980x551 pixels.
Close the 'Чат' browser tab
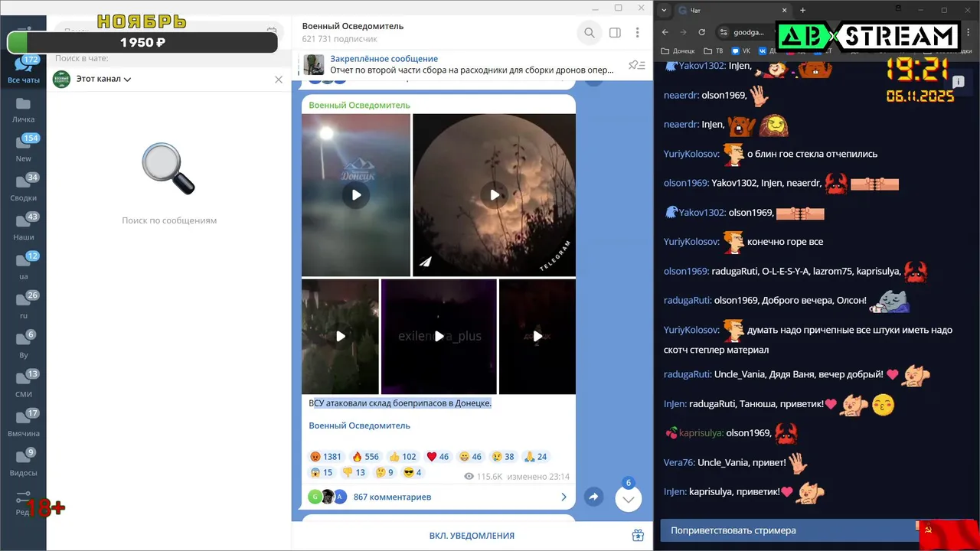785,10
